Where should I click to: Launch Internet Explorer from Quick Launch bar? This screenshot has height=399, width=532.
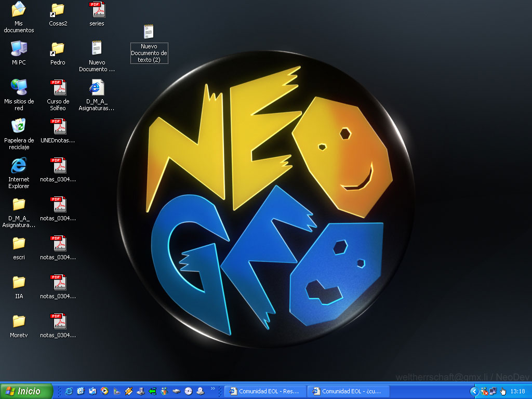pyautogui.click(x=69, y=391)
